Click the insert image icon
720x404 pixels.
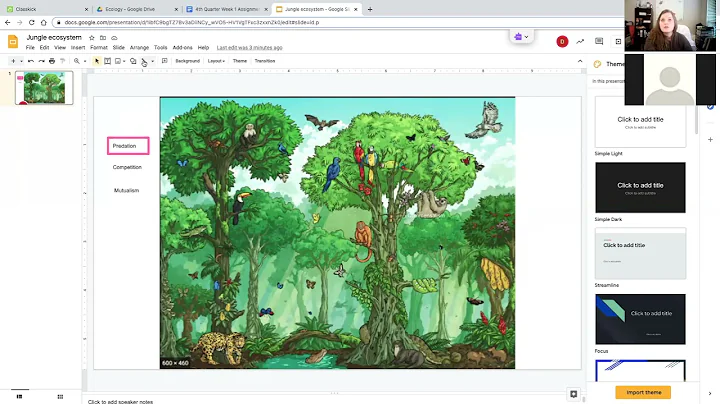pos(118,61)
